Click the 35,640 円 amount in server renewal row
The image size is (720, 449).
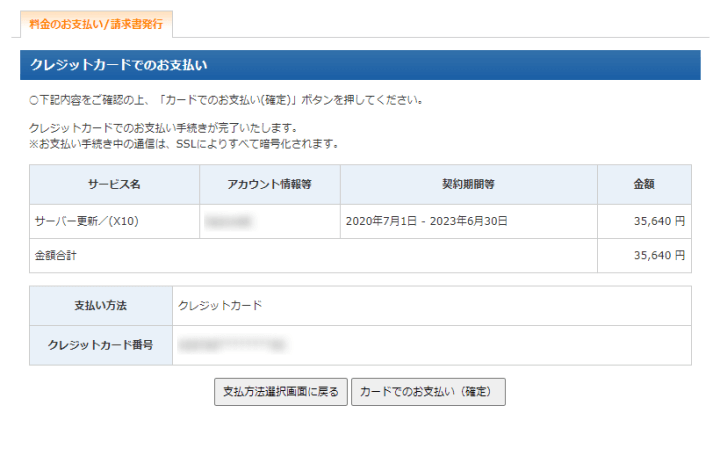point(659,221)
